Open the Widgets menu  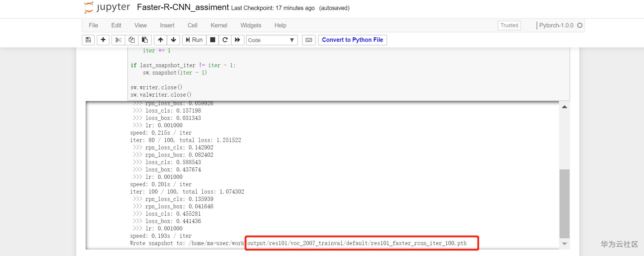tap(251, 25)
